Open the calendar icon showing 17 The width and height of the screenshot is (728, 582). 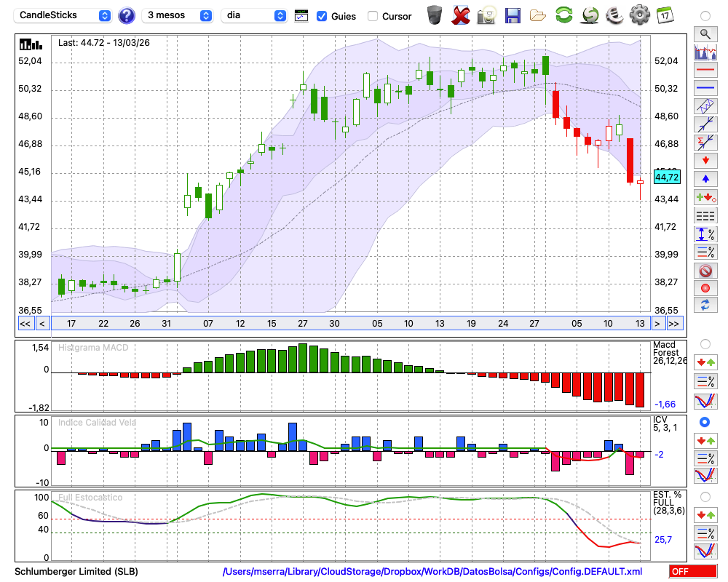(x=665, y=15)
